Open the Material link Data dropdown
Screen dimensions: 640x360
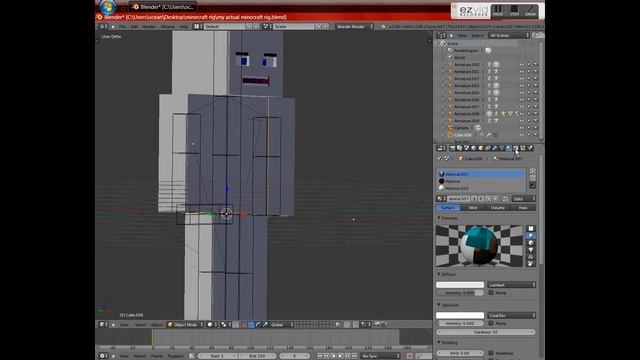tap(524, 199)
